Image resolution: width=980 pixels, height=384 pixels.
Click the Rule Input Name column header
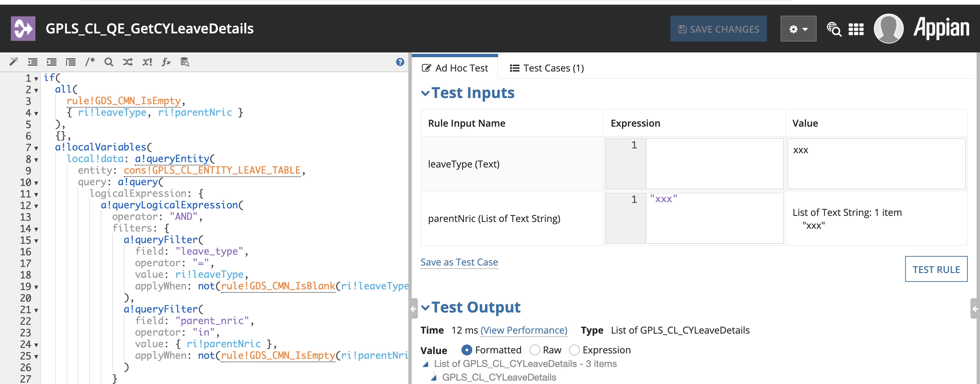click(x=467, y=123)
